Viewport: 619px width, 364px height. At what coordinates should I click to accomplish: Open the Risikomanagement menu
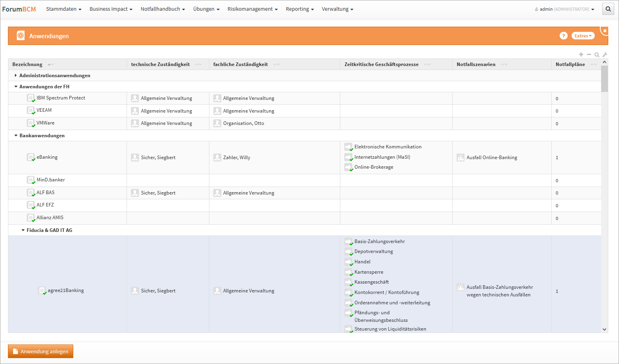click(252, 9)
